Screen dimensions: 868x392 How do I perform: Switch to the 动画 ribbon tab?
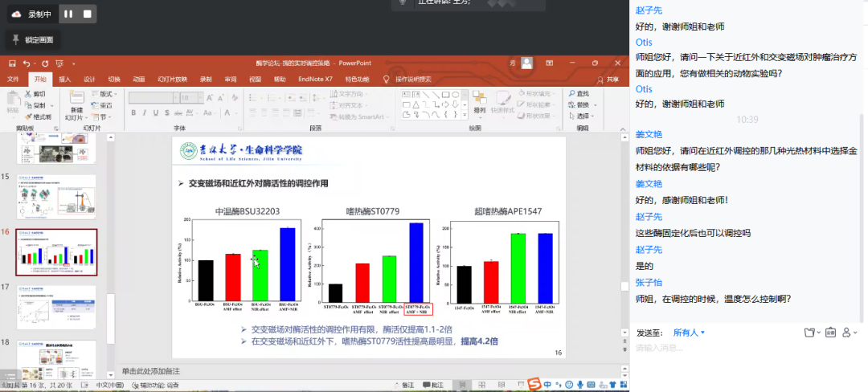[x=138, y=80]
